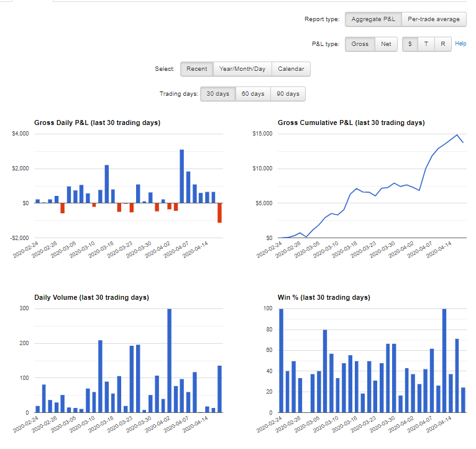476x449 pixels.
Task: Open the Help link
Action: [460, 44]
